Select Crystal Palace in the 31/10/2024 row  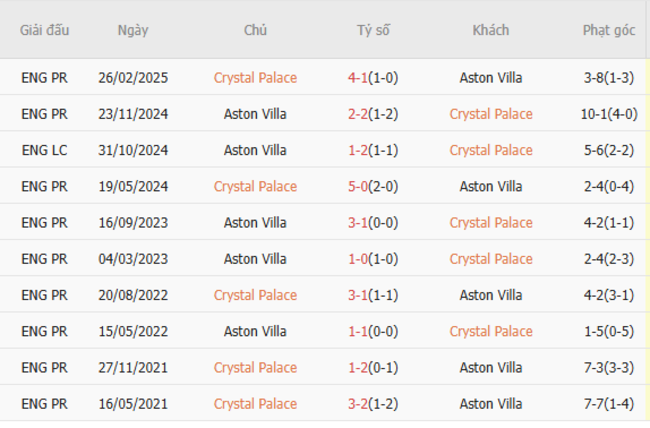[x=491, y=150]
